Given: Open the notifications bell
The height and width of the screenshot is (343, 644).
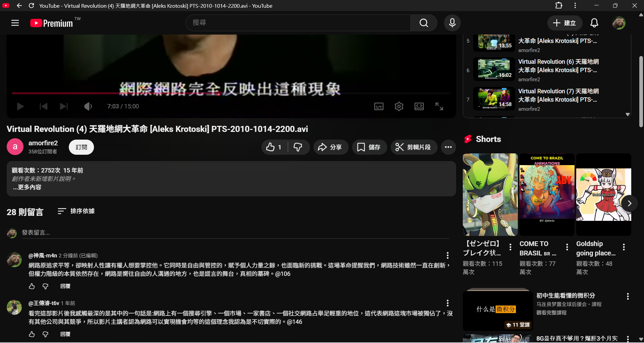Looking at the screenshot, I should pos(594,23).
